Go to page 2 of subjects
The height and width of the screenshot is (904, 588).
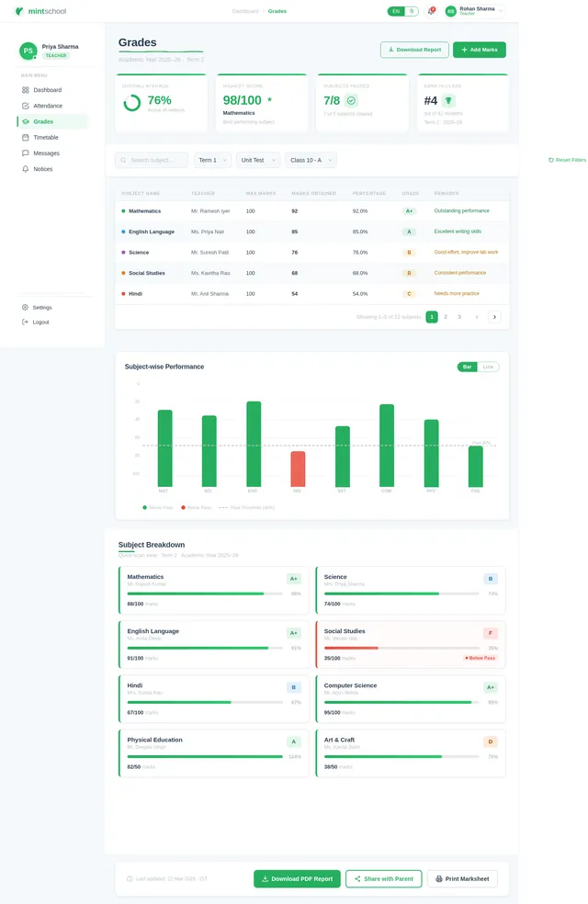(446, 317)
